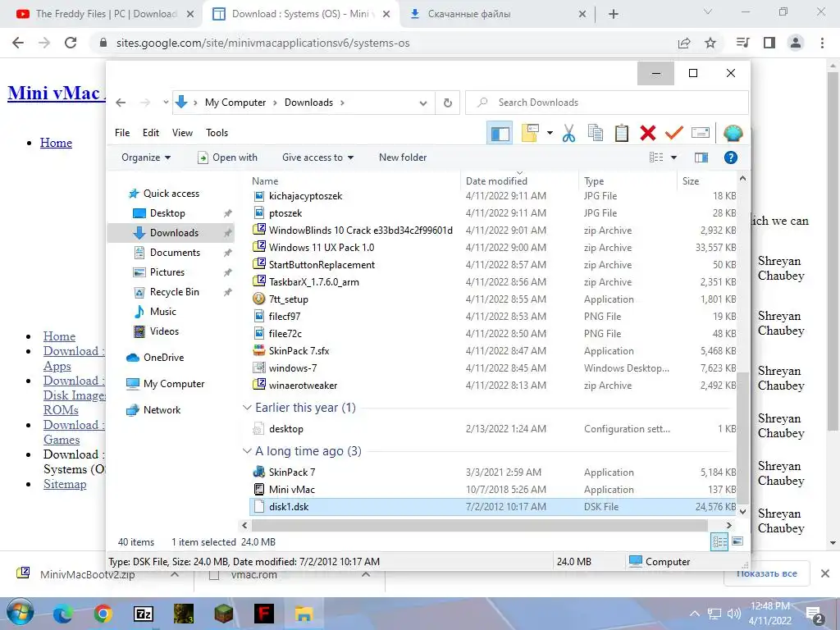Click the folder options toolbar icon
This screenshot has width=840, height=630.
pos(530,133)
